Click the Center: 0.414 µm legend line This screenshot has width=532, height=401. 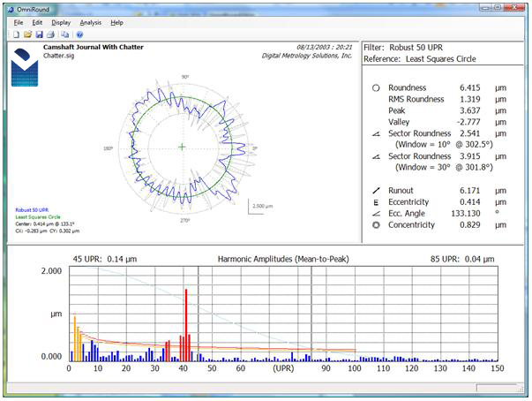coord(45,224)
